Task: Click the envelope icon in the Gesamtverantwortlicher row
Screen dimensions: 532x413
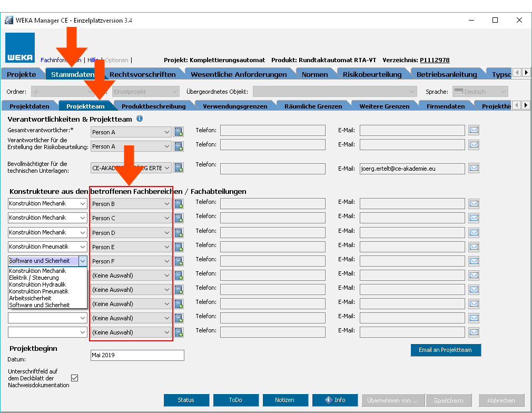Action: (474, 130)
